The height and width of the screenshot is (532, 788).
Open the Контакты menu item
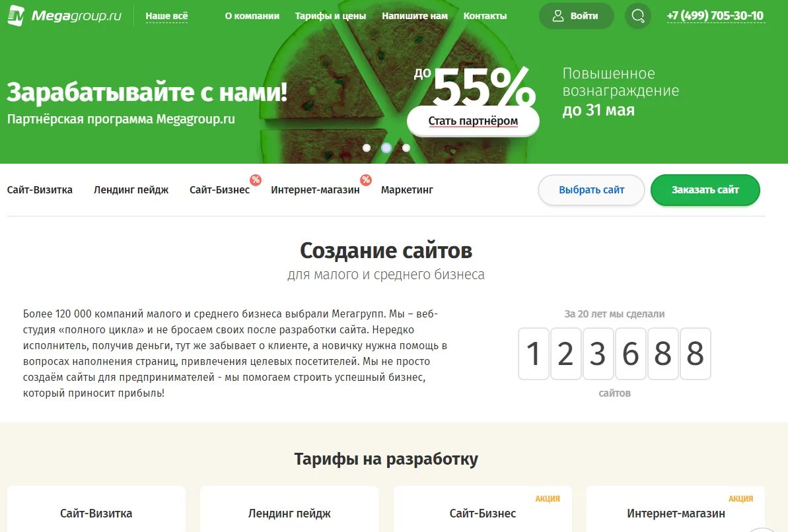tap(485, 16)
